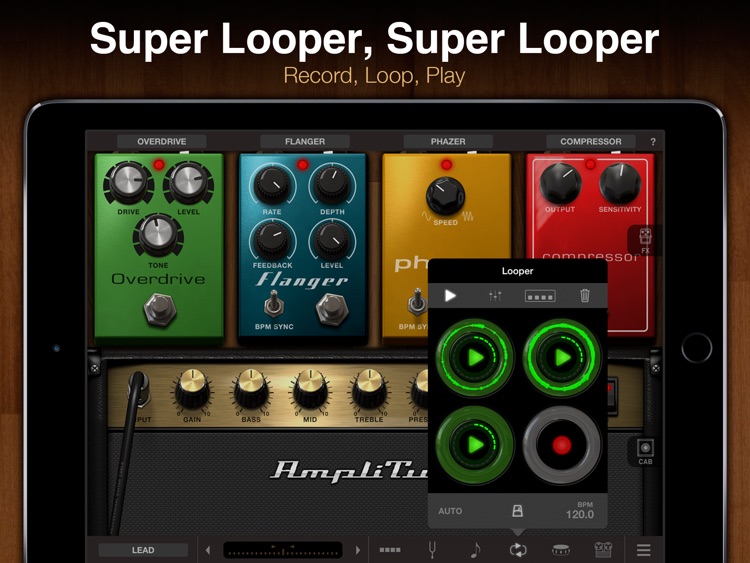Delete loops with the trash icon

pyautogui.click(x=585, y=296)
